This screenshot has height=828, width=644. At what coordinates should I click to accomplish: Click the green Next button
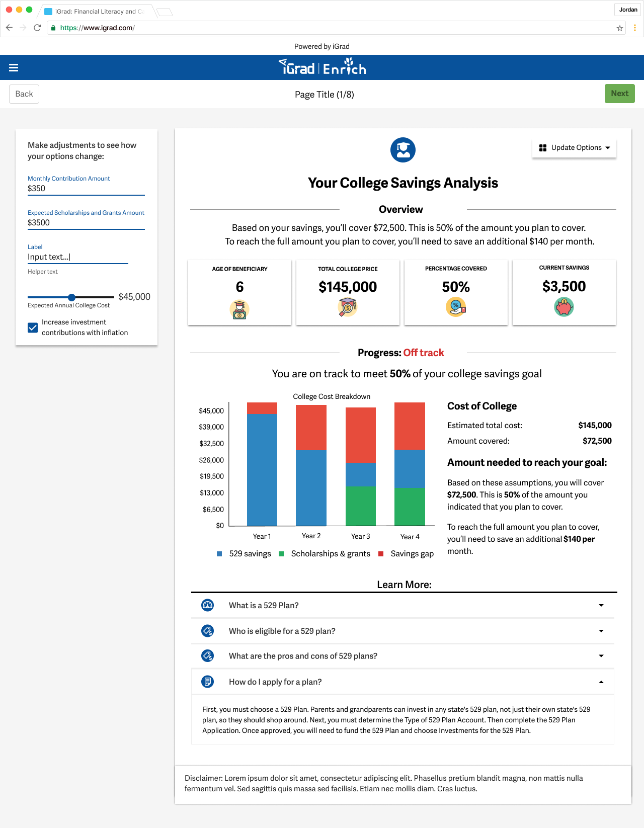pyautogui.click(x=620, y=94)
